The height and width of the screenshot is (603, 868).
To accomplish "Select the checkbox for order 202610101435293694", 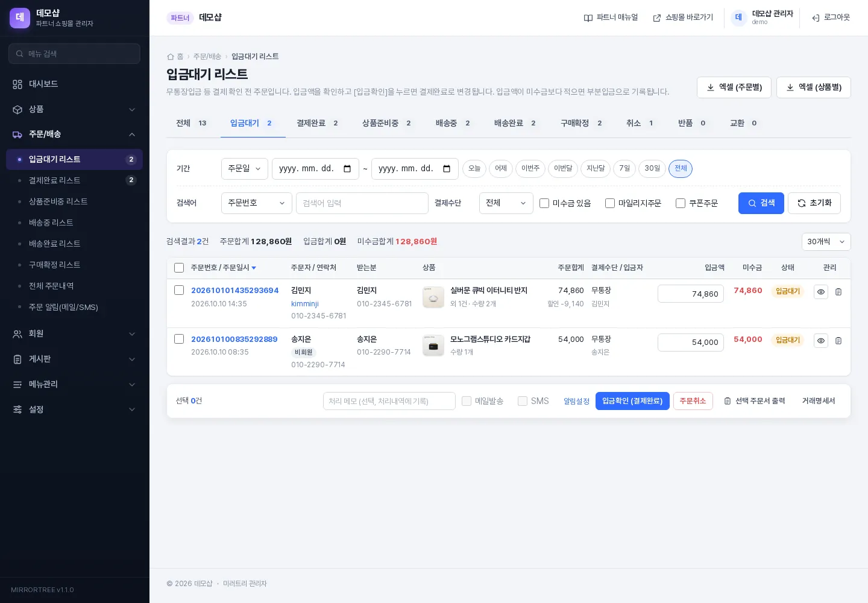I will (x=179, y=290).
